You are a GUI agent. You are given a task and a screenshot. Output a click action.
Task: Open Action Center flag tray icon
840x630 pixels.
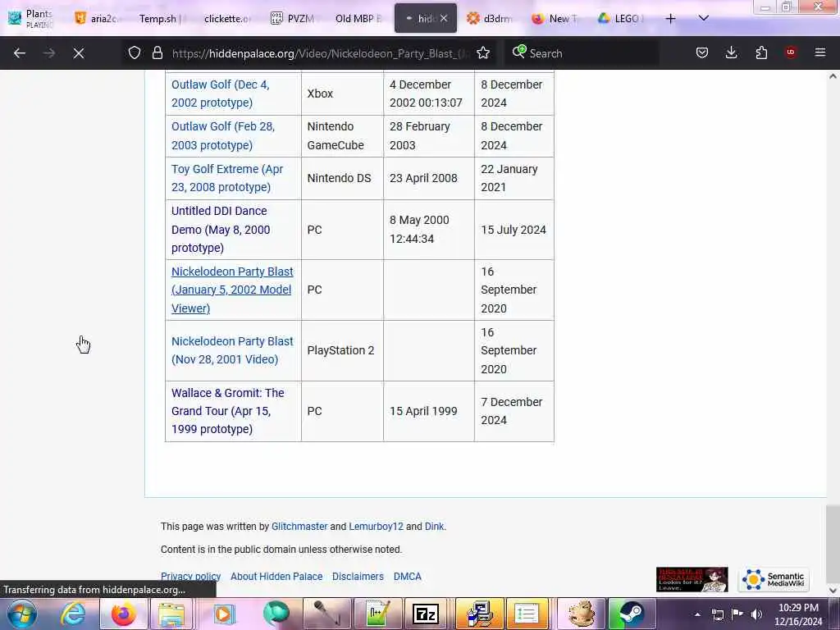click(x=737, y=614)
